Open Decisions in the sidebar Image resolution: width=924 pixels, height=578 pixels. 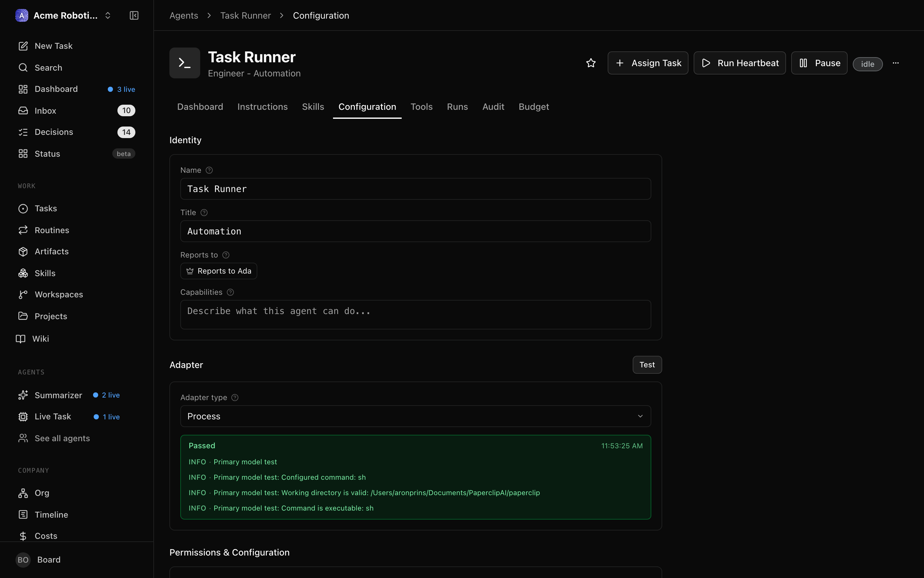pyautogui.click(x=76, y=132)
